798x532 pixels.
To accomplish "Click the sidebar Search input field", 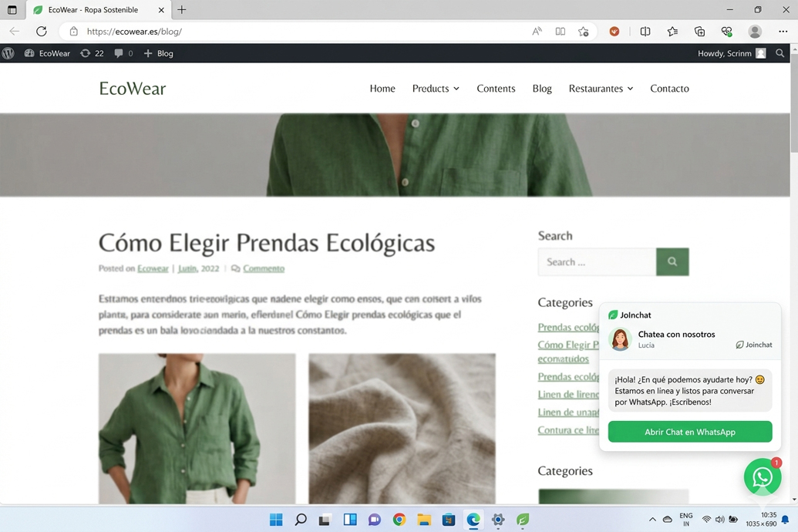I will point(597,261).
